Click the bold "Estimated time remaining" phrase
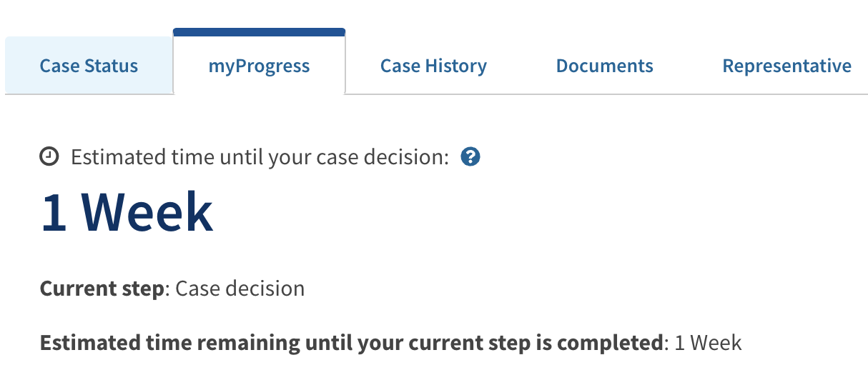 (170, 343)
